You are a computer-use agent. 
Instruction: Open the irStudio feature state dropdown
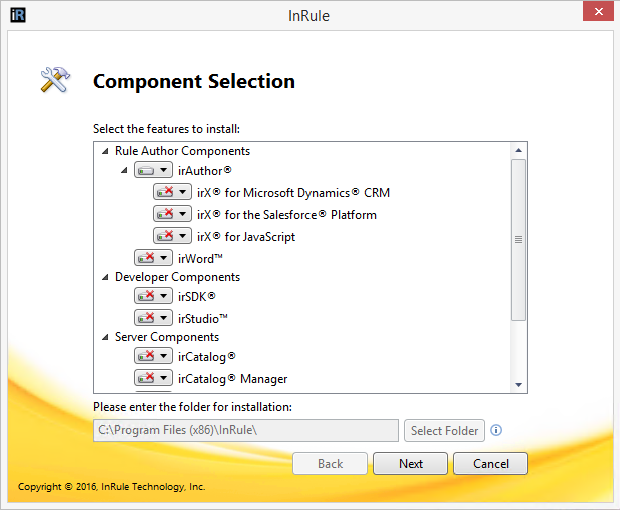[153, 318]
